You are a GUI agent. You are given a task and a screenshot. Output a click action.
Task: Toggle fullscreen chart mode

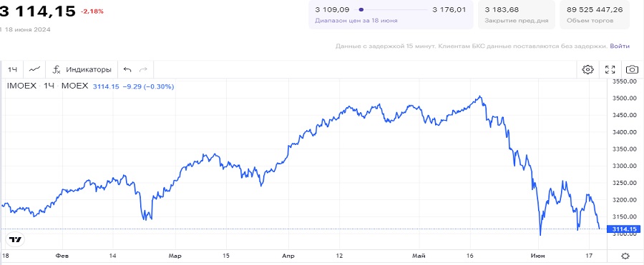(610, 70)
